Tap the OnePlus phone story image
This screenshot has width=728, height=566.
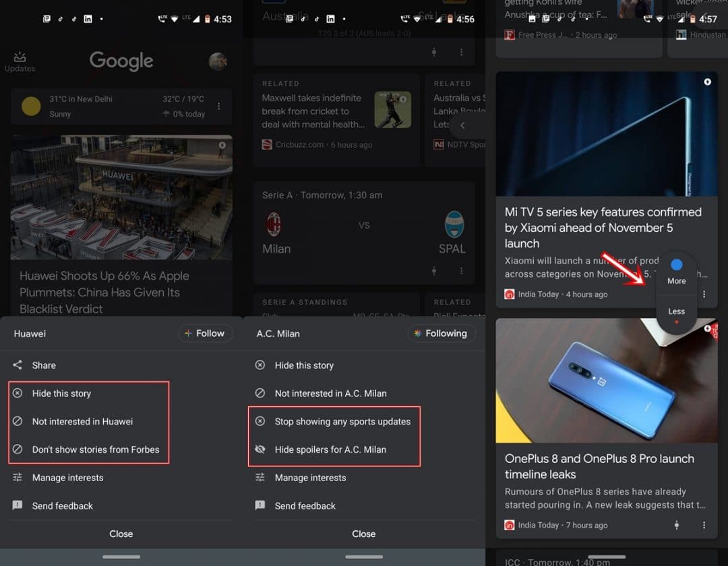point(607,381)
